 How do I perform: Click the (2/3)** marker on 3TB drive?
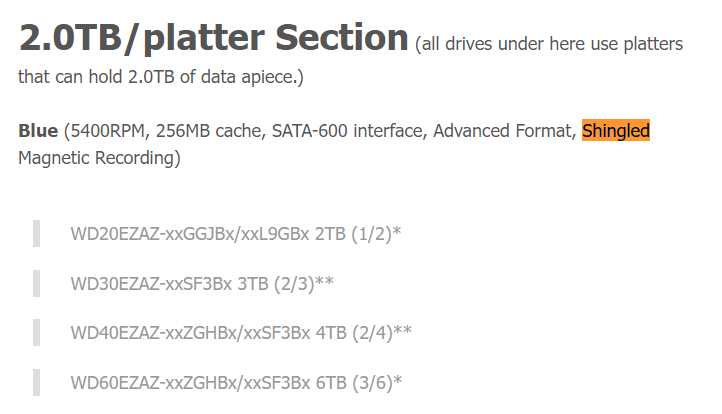[304, 283]
